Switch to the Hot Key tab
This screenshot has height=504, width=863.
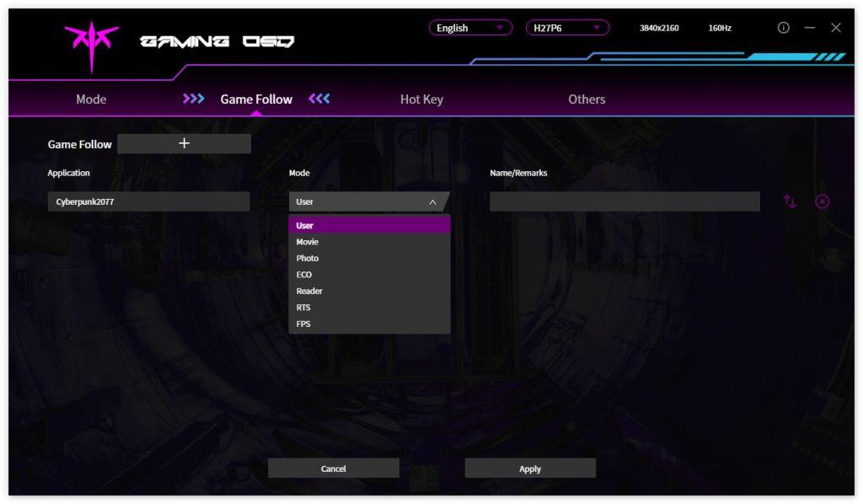pyautogui.click(x=421, y=99)
